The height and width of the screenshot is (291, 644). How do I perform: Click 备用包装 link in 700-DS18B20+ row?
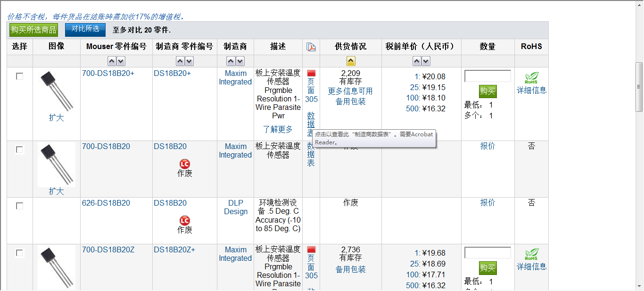350,101
